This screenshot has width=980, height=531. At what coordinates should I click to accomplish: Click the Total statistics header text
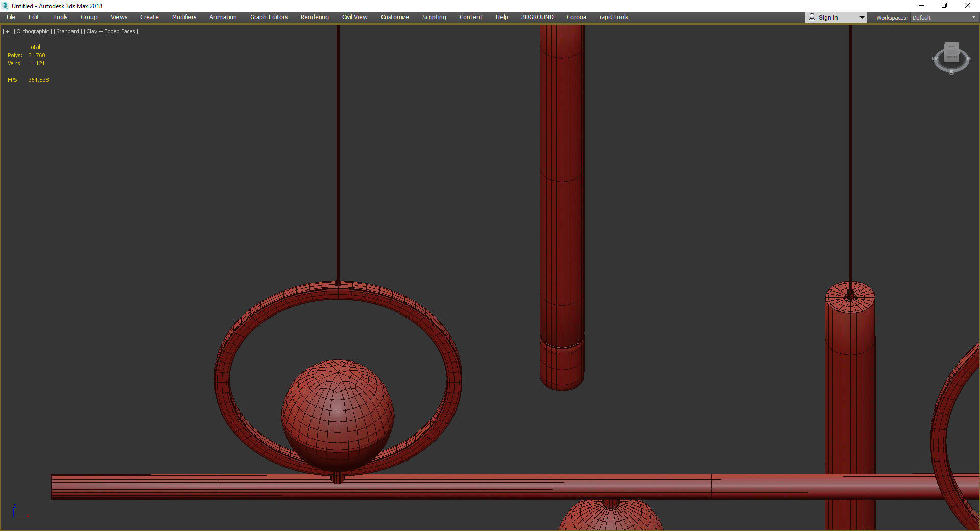point(34,47)
